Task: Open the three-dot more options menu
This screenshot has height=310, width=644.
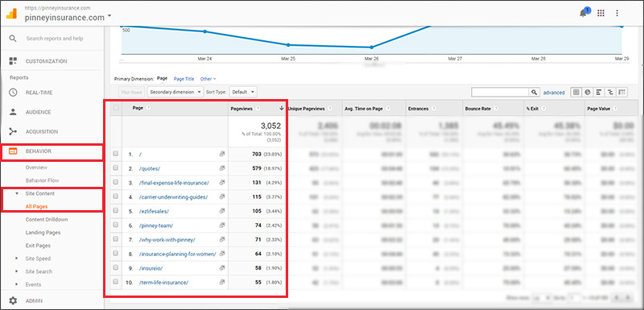Action: tap(617, 13)
